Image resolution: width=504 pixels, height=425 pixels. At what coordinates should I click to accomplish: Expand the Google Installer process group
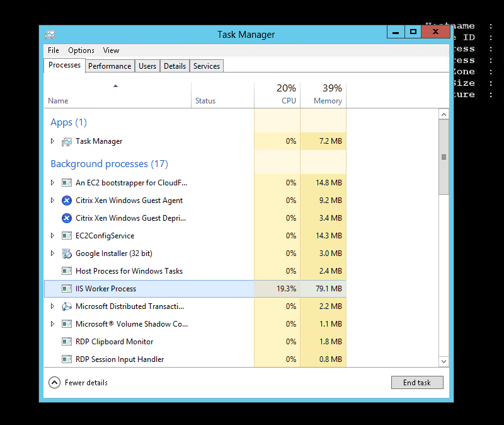pos(53,253)
